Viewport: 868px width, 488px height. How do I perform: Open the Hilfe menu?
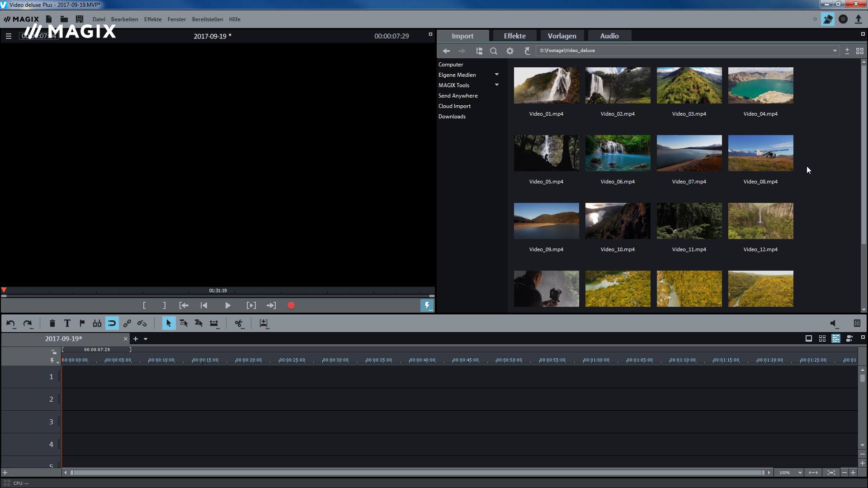(235, 19)
